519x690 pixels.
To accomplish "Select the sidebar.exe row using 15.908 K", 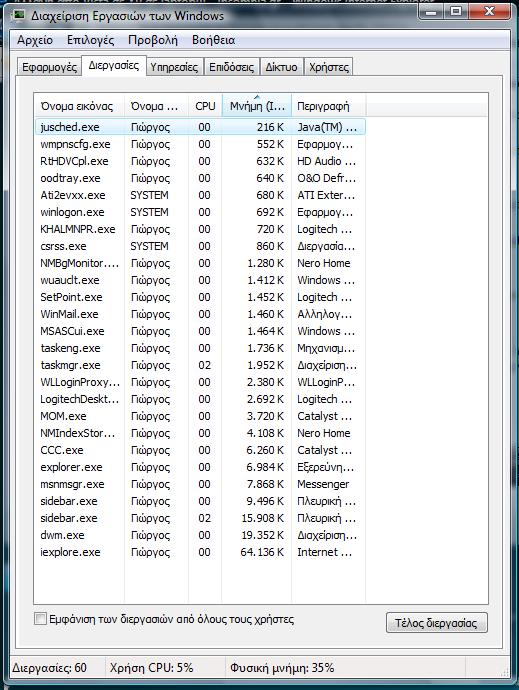I will click(200, 518).
